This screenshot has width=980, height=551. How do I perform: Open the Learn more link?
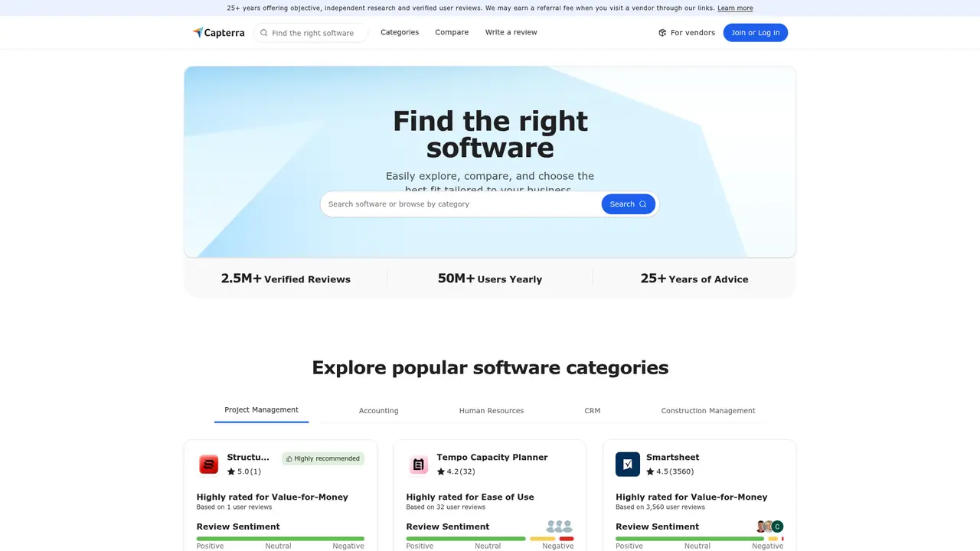pyautogui.click(x=735, y=8)
